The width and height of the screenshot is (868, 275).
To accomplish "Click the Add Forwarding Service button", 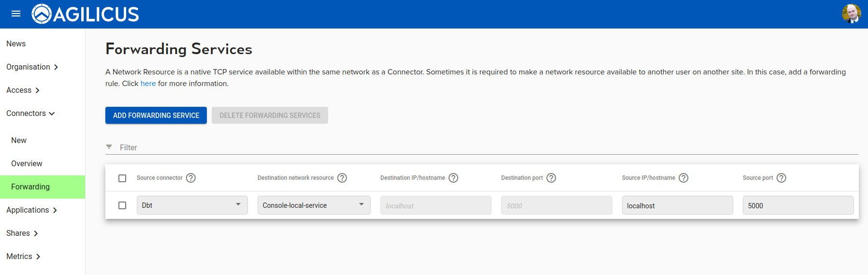I will click(x=156, y=116).
